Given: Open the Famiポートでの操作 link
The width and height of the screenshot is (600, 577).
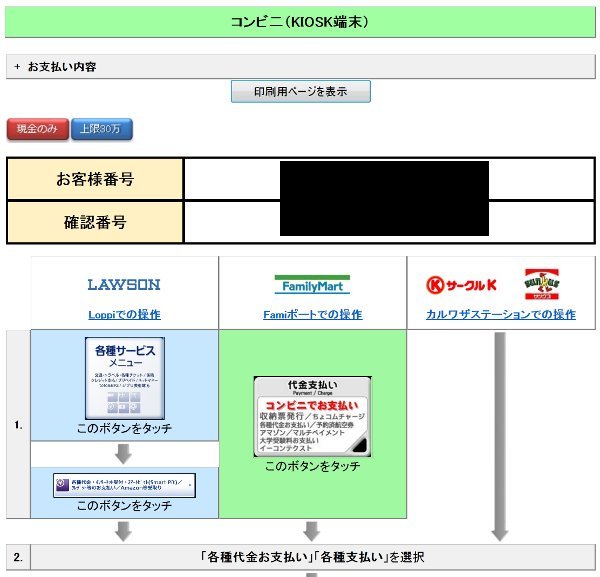Looking at the screenshot, I should pyautogui.click(x=313, y=315).
